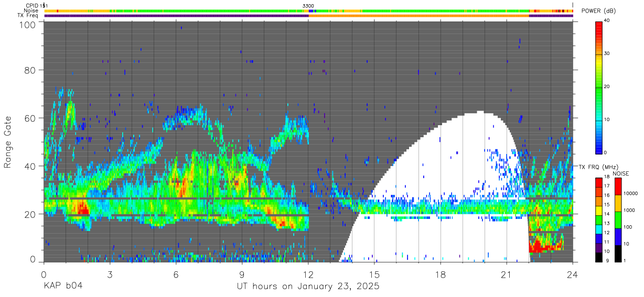644x297 pixels.
Task: Click 'UT hours on January 23, 2025' title
Action: 308,287
